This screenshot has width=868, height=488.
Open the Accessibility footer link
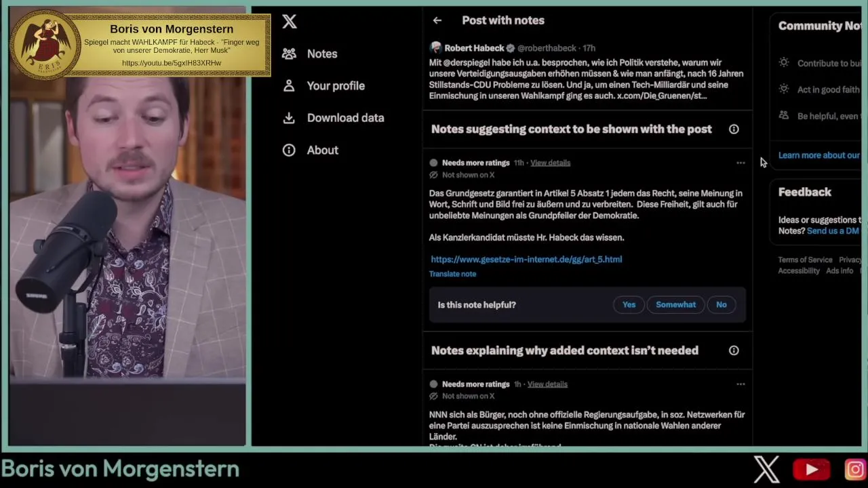pos(799,270)
